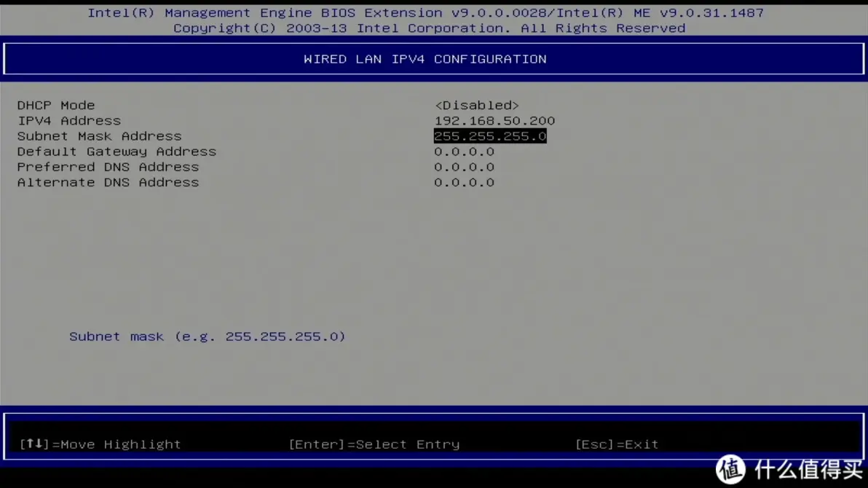The image size is (868, 488).
Task: Select the DHCP Mode label
Action: point(56,106)
